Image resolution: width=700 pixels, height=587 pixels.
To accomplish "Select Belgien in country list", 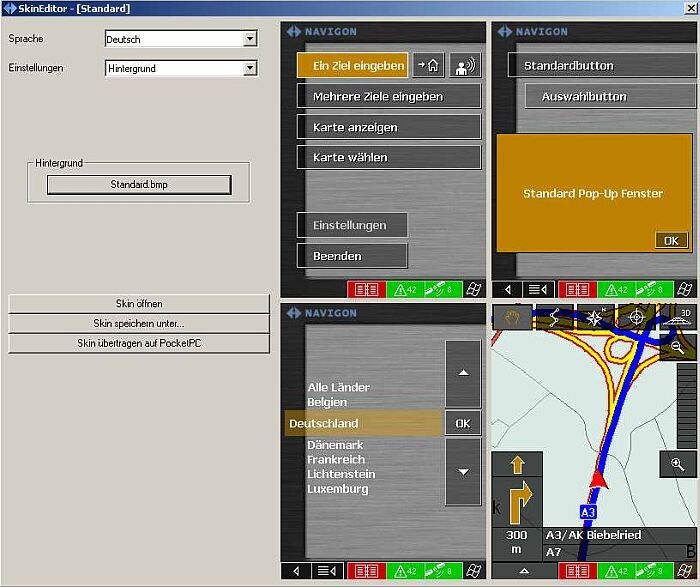I will tap(327, 402).
